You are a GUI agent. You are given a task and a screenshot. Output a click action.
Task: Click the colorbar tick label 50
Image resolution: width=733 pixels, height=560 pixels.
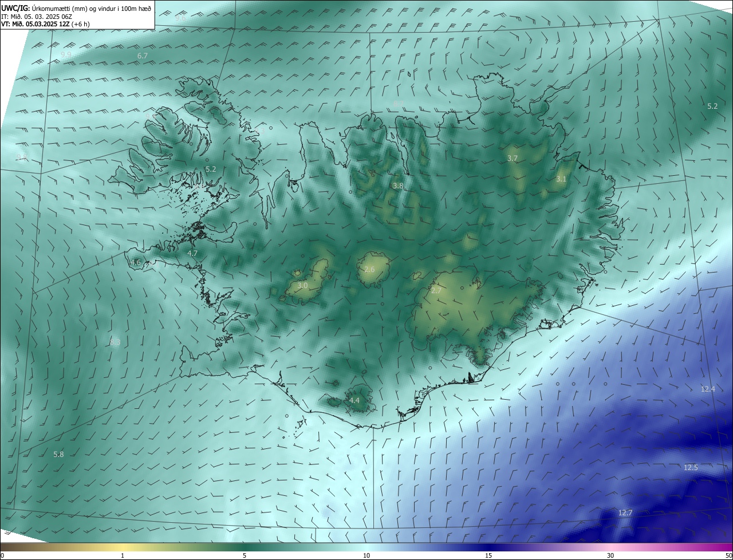pos(728,555)
